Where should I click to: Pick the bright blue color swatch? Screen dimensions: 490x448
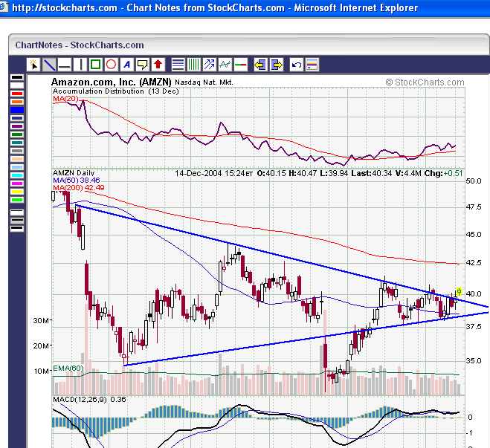pos(17,110)
